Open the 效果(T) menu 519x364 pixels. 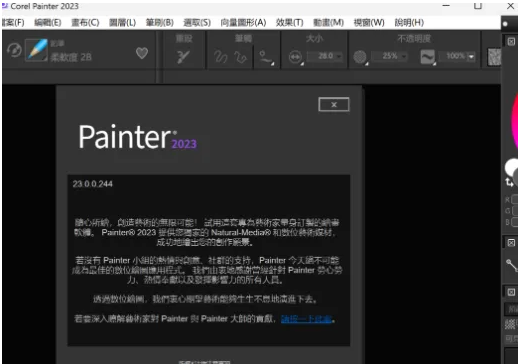289,22
